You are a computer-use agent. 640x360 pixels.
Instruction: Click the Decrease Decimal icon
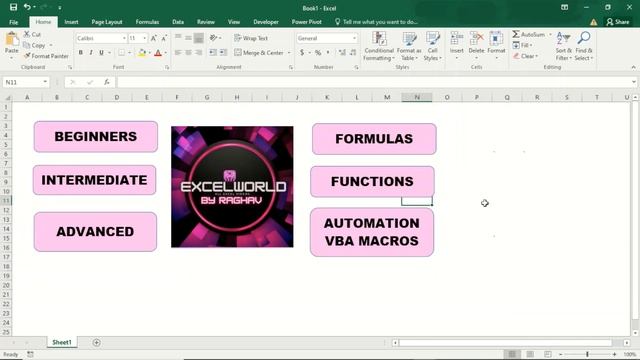coord(353,53)
